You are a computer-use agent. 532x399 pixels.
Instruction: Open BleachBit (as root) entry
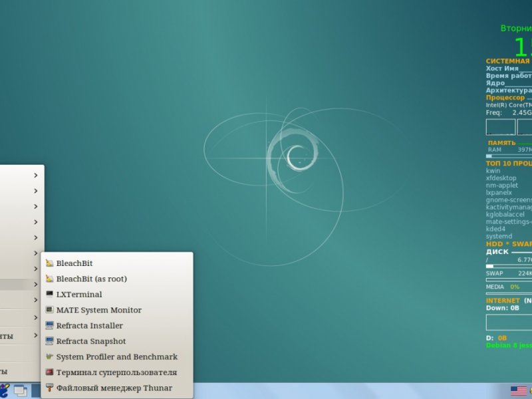[x=117, y=279]
